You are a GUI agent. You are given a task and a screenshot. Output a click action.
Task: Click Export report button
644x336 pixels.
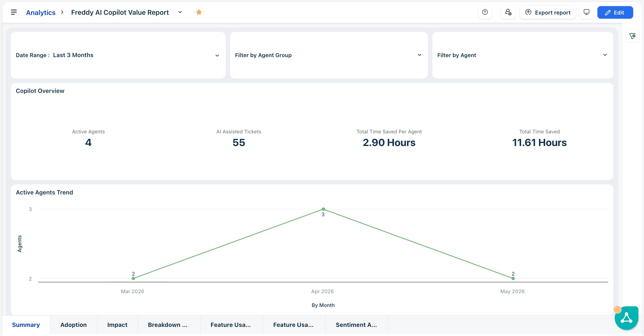(548, 12)
